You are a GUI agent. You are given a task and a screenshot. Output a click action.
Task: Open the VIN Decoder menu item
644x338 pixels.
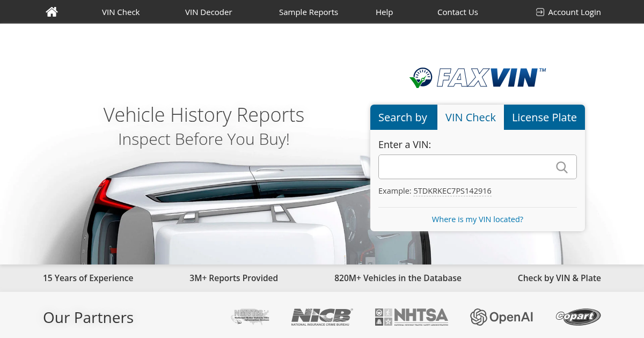click(x=209, y=12)
